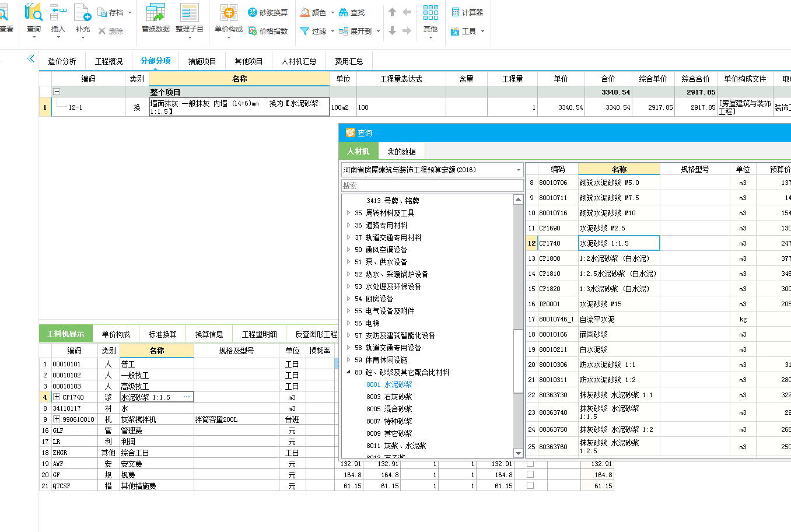
Task: Open the 标准换算 tab in bottom panel
Action: [162, 334]
